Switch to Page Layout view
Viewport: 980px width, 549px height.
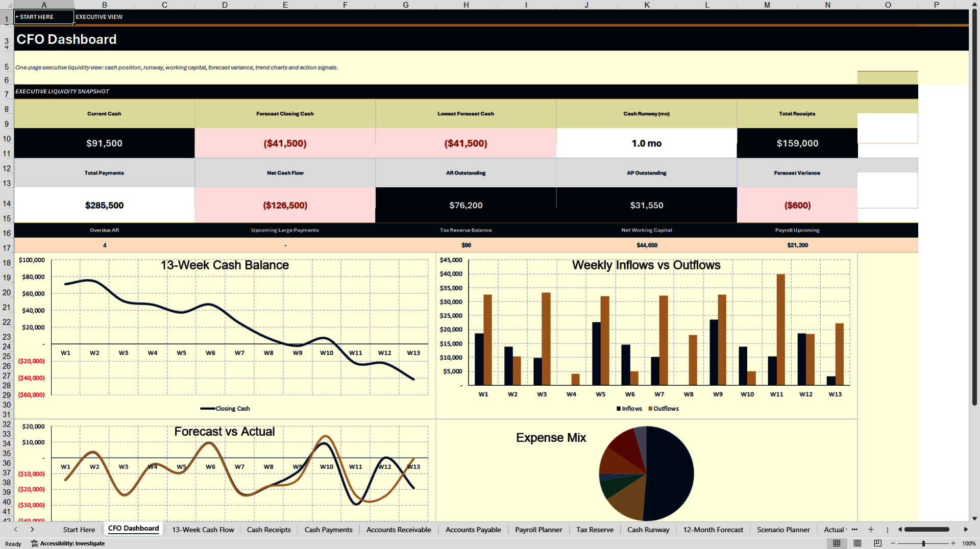point(857,543)
